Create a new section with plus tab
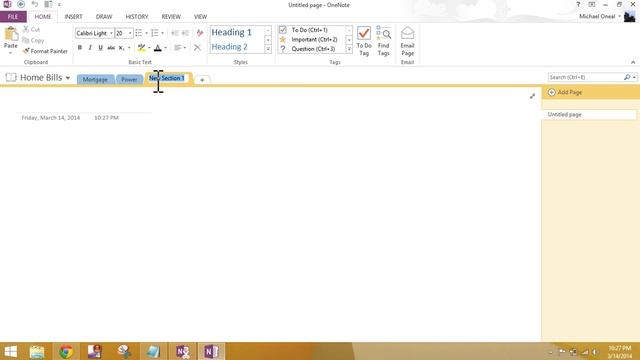This screenshot has width=640, height=360. (202, 80)
